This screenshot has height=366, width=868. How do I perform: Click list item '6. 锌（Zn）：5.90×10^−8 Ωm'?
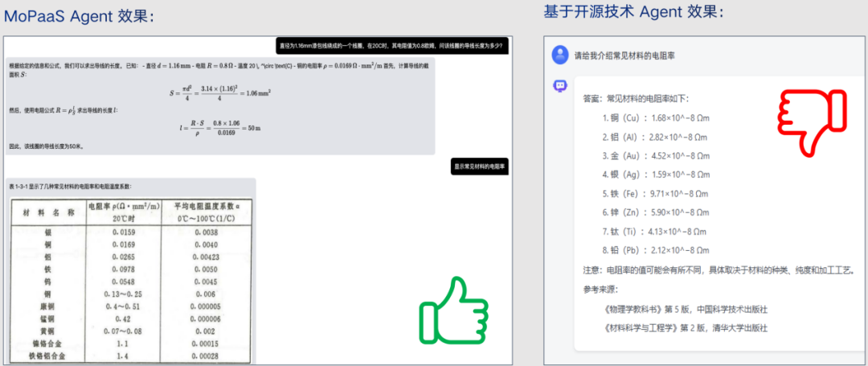click(656, 212)
